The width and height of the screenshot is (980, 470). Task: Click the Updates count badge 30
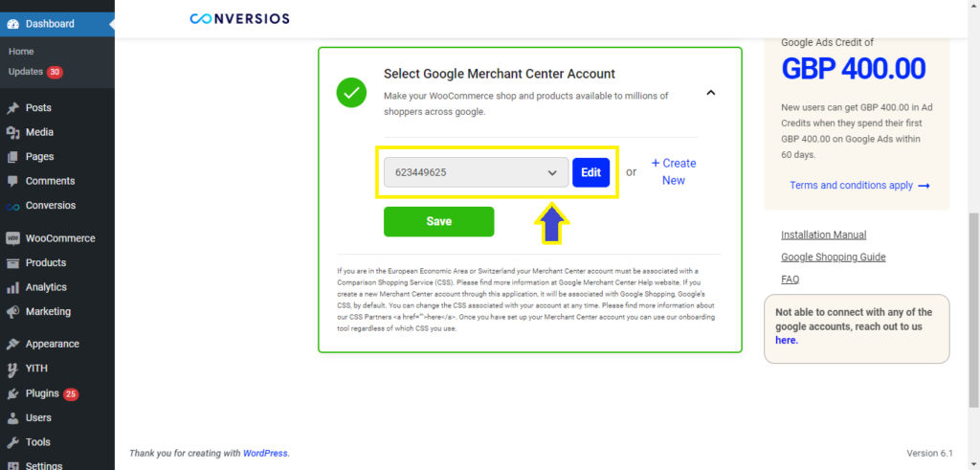[55, 72]
